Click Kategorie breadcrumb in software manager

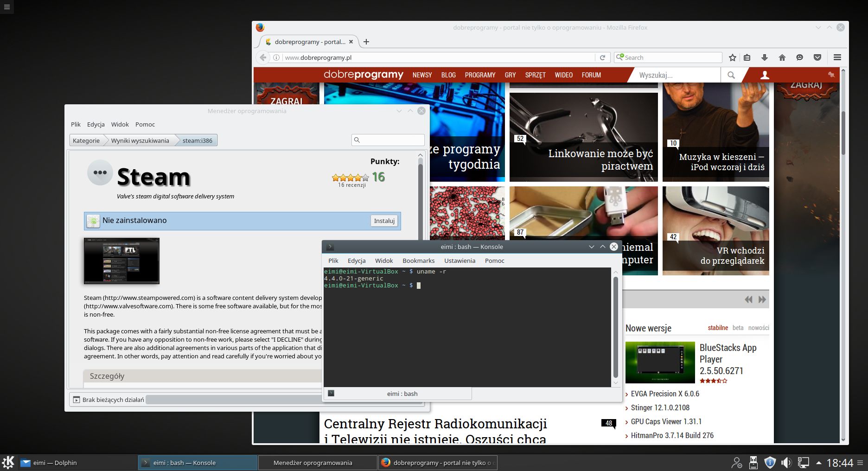click(x=86, y=140)
